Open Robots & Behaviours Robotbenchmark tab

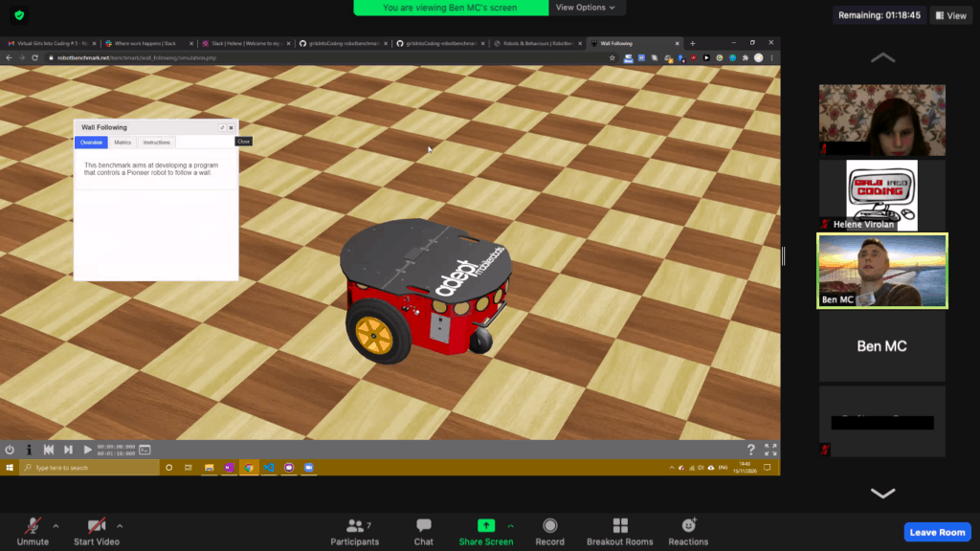pyautogui.click(x=538, y=43)
